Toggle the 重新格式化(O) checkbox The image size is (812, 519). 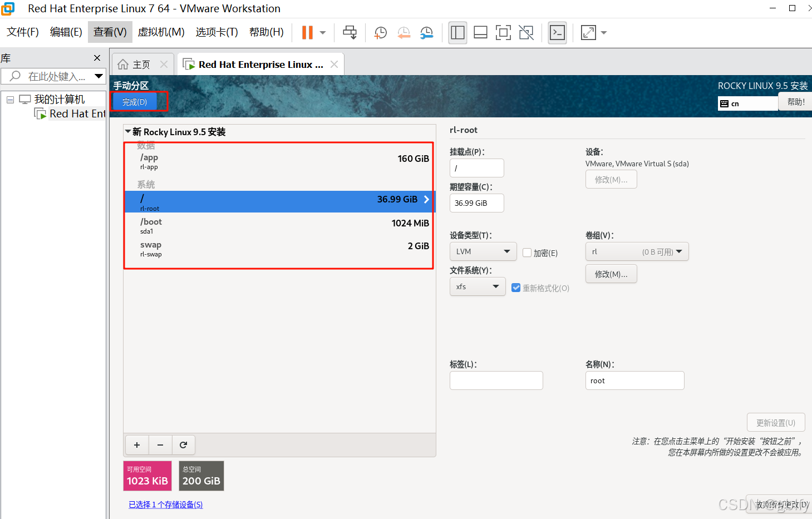516,288
